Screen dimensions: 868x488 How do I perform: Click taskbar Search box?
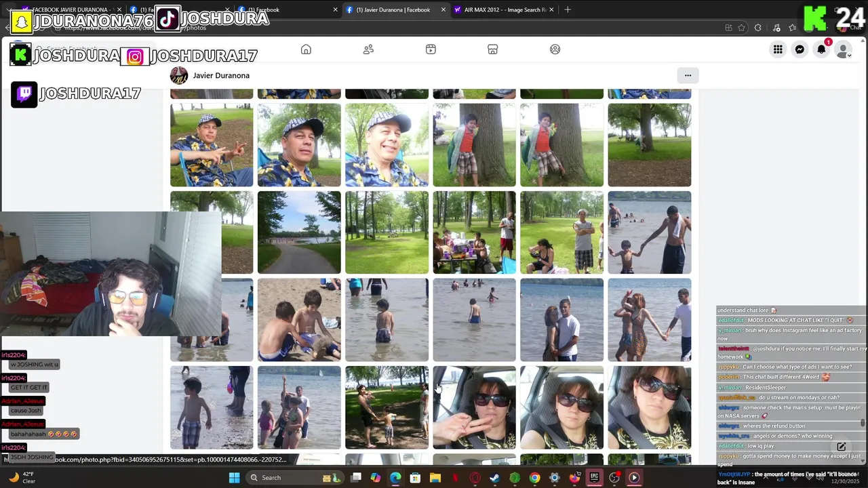pyautogui.click(x=295, y=477)
